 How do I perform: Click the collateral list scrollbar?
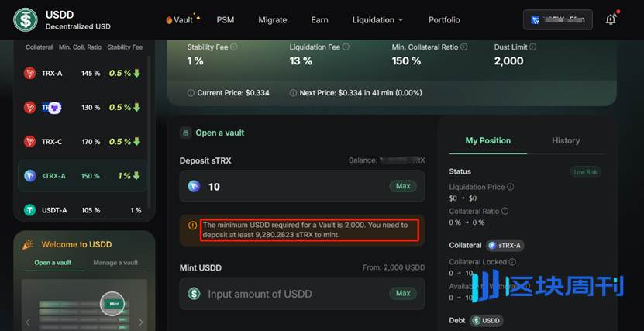pos(149,132)
